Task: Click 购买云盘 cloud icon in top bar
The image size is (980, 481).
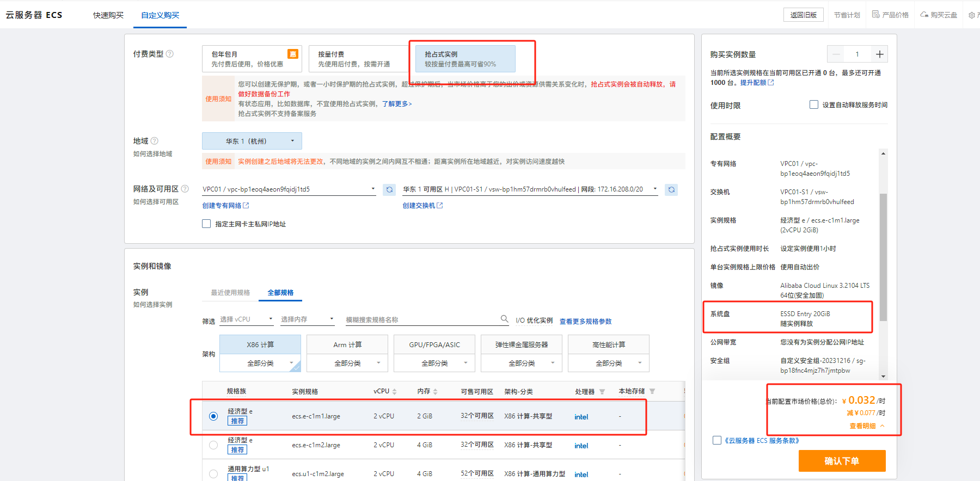Action: click(924, 15)
